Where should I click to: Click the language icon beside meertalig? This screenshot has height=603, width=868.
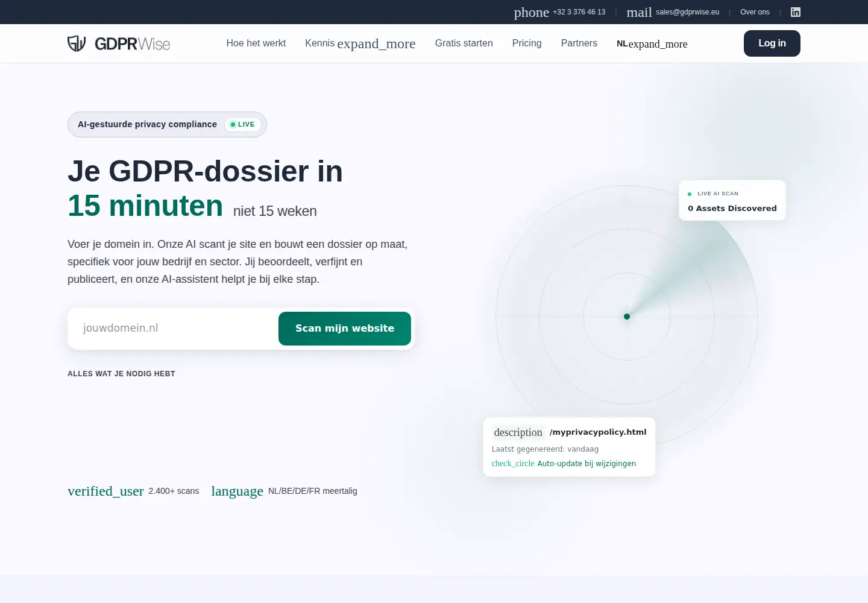coord(237,491)
